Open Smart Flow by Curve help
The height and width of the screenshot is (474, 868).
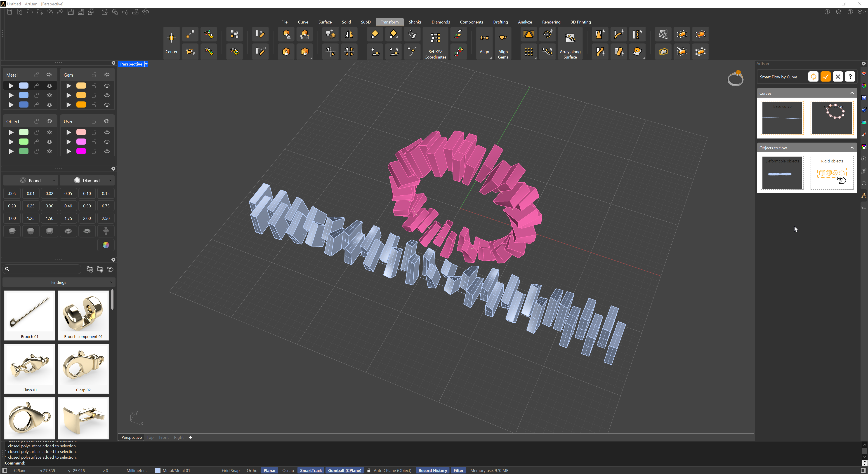tap(850, 77)
